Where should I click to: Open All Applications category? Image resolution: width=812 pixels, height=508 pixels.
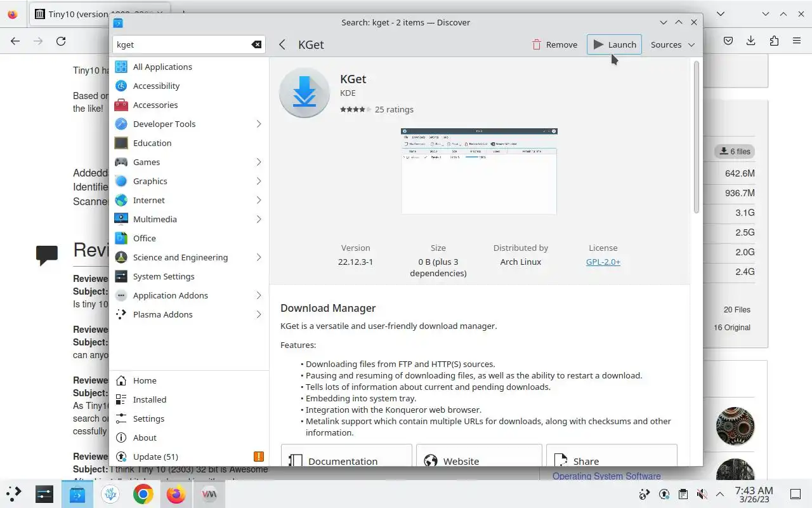point(189,67)
